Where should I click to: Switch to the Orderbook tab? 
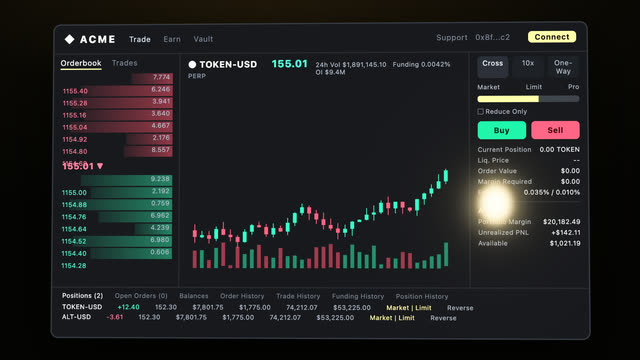tap(81, 63)
